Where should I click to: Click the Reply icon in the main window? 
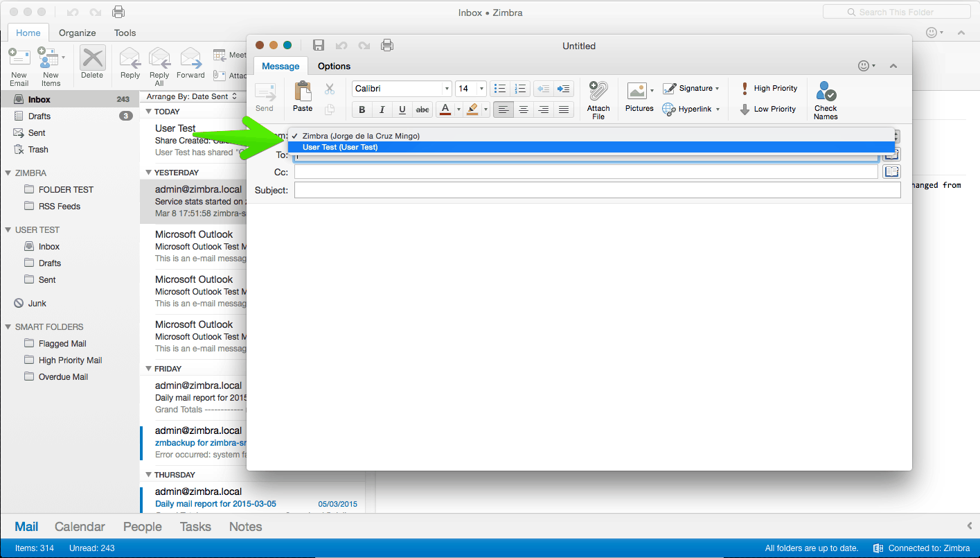pyautogui.click(x=130, y=58)
